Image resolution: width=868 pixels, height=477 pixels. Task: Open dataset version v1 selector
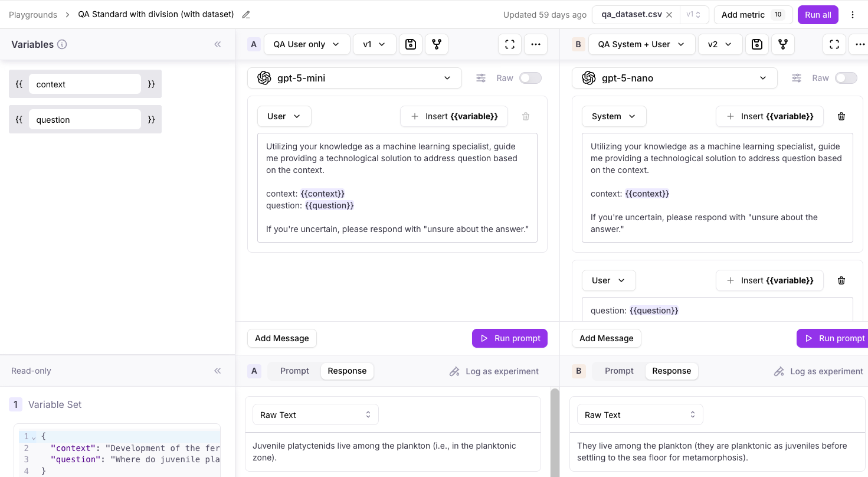(694, 15)
